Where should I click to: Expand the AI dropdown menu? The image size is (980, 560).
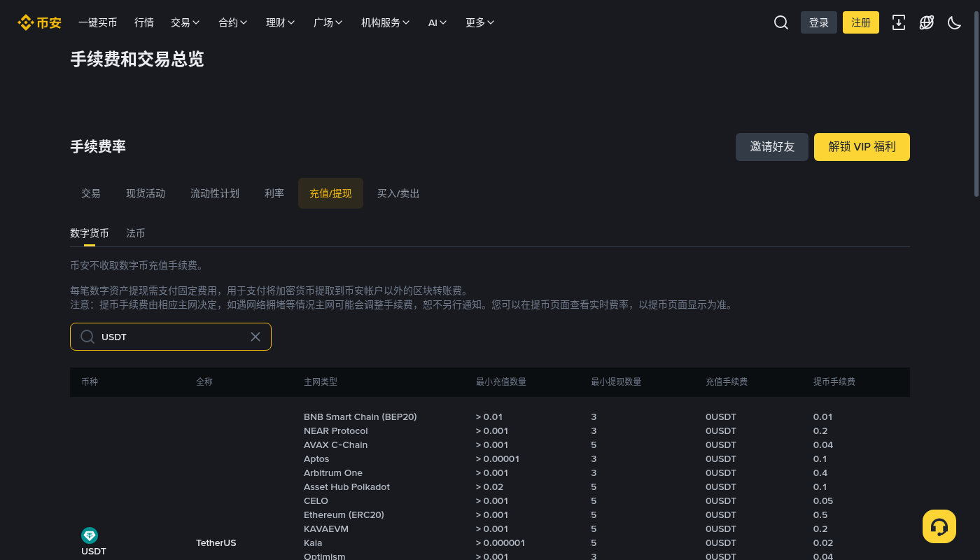click(438, 22)
